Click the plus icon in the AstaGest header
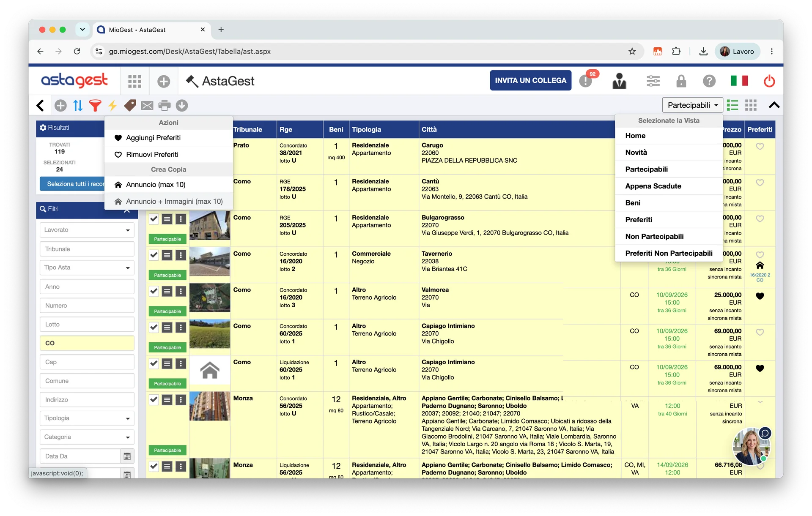Viewport: 812px width, 516px height. (x=164, y=81)
